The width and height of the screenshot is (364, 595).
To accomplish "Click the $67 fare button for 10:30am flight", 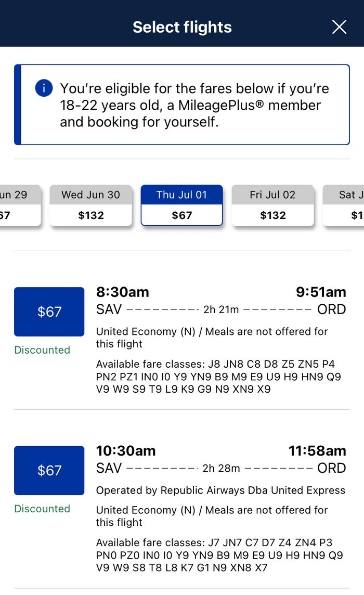I will (49, 470).
